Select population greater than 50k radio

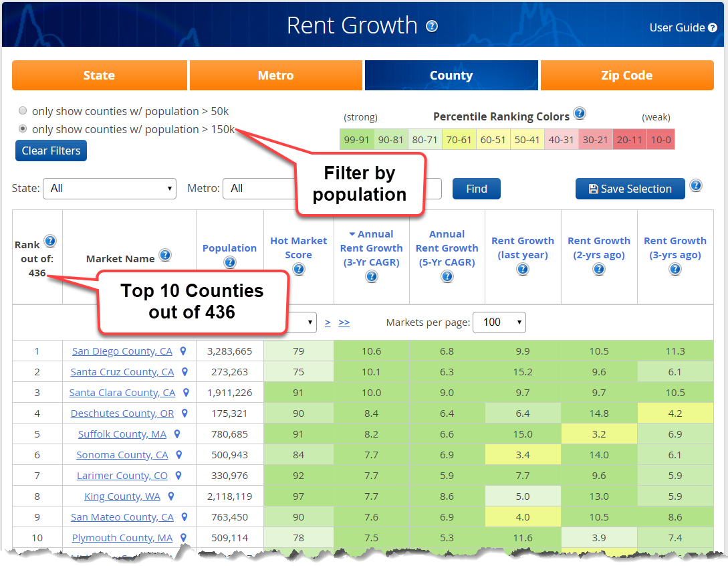tap(22, 110)
